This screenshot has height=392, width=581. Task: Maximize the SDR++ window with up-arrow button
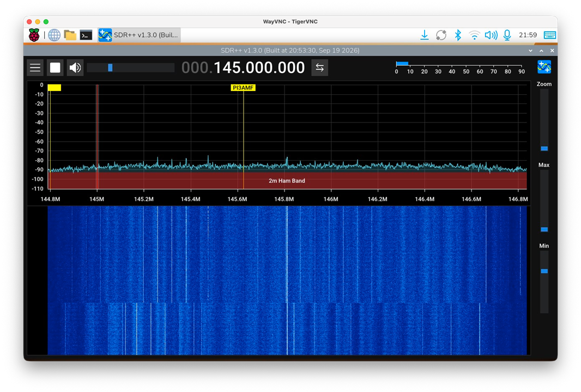(541, 51)
